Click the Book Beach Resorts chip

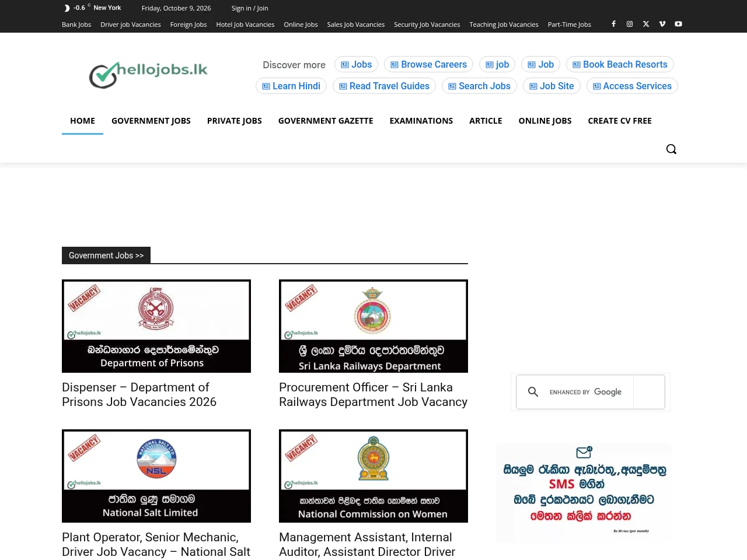click(x=620, y=64)
